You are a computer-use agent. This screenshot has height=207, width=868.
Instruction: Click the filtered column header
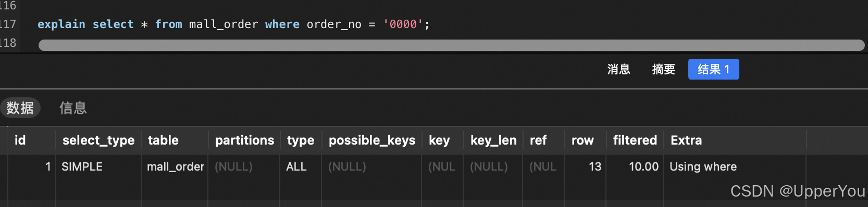[x=635, y=140]
